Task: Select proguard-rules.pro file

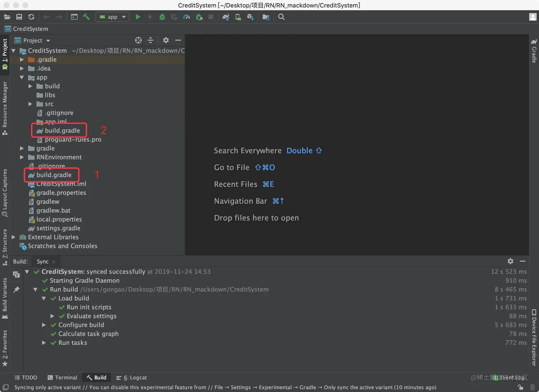Action: 73,139
